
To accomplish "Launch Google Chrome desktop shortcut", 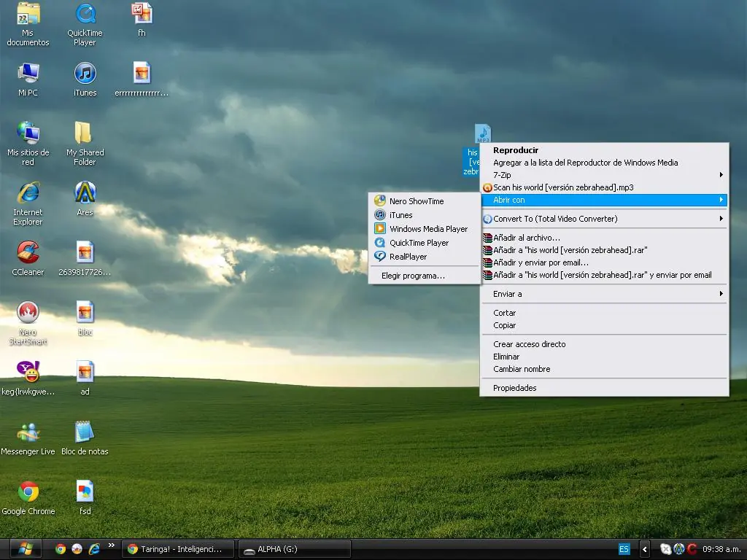I will pyautogui.click(x=28, y=498).
